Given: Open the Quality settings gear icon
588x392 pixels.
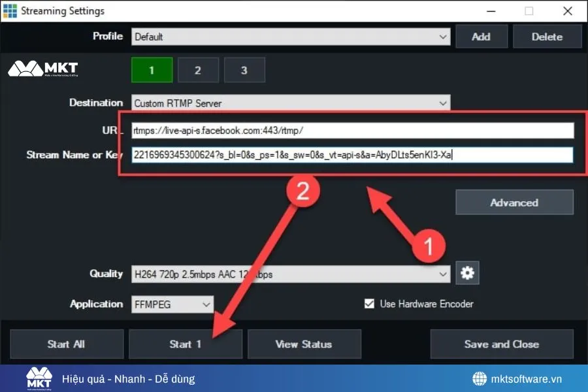Looking at the screenshot, I should pyautogui.click(x=467, y=273).
